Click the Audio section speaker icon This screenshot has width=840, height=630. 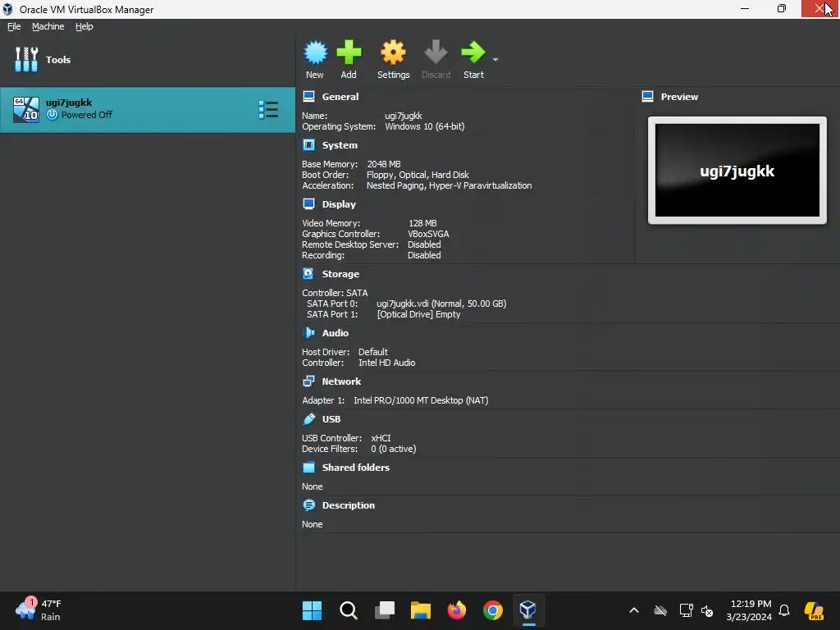(309, 333)
